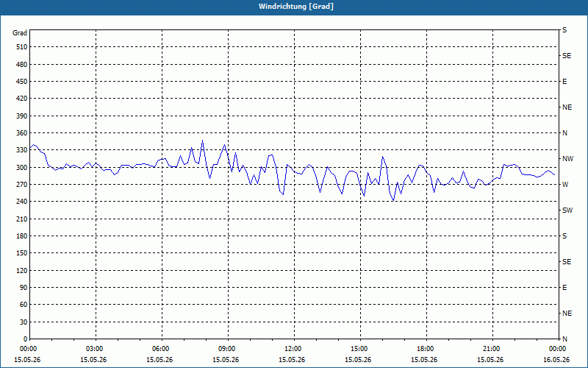Select the 300 y-axis value
588x368 pixels.
coord(22,168)
